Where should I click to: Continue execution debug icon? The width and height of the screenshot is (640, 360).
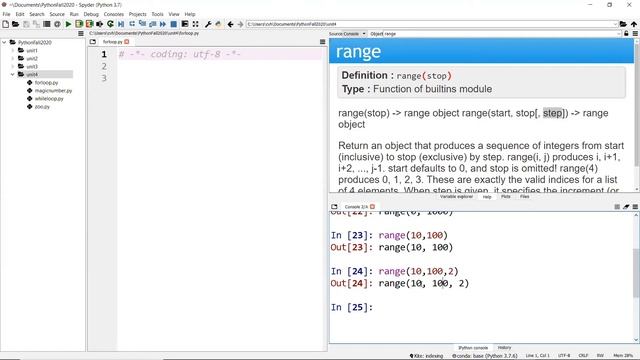click(163, 24)
